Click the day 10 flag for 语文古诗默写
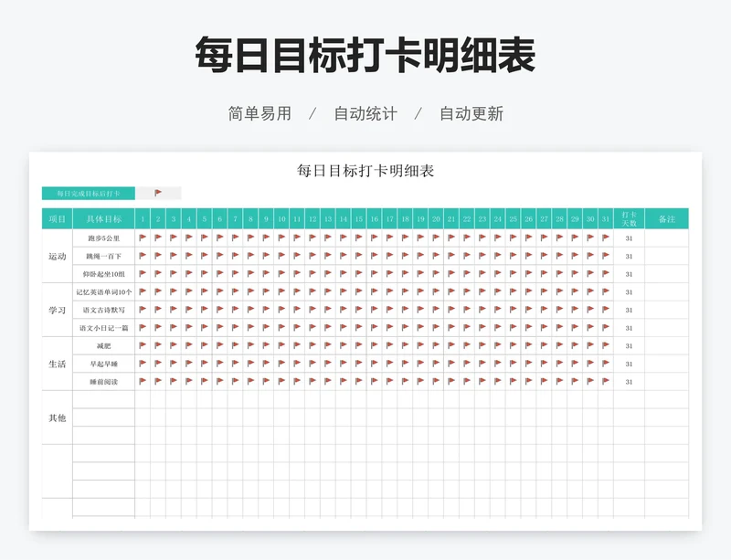 pos(281,310)
